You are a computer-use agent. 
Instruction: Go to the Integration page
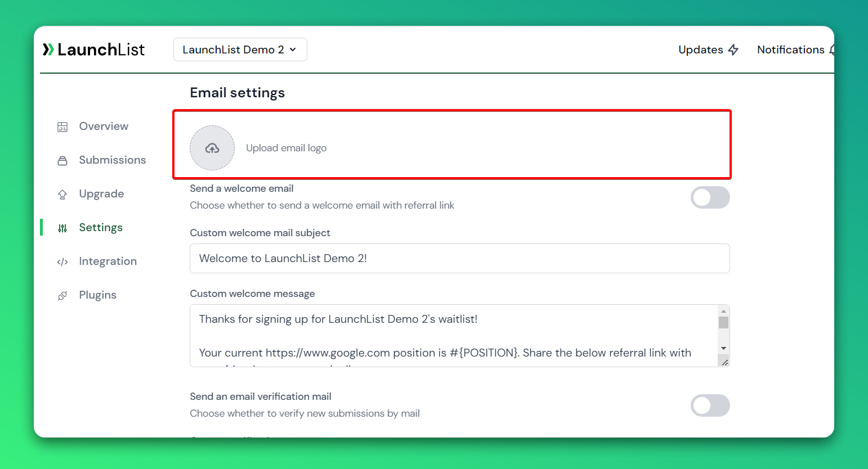click(x=108, y=261)
